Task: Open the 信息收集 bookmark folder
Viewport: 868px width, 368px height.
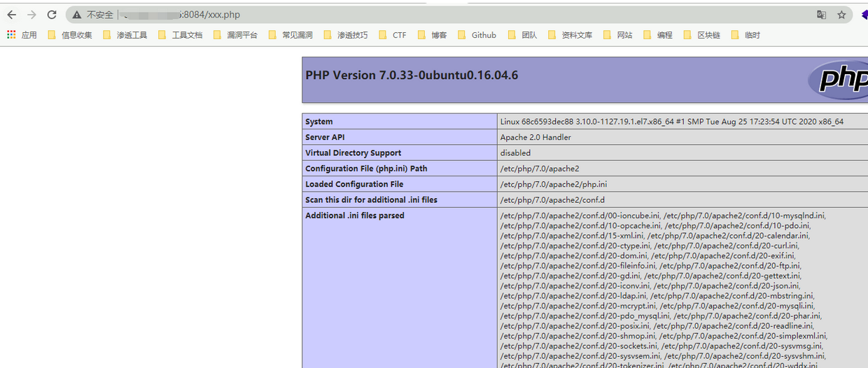Action: pos(70,35)
